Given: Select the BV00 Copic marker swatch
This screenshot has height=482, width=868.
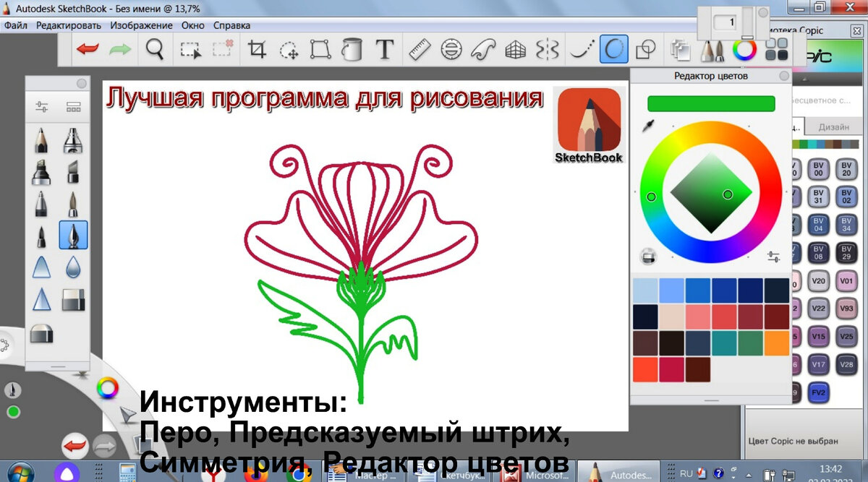Looking at the screenshot, I should tap(819, 168).
